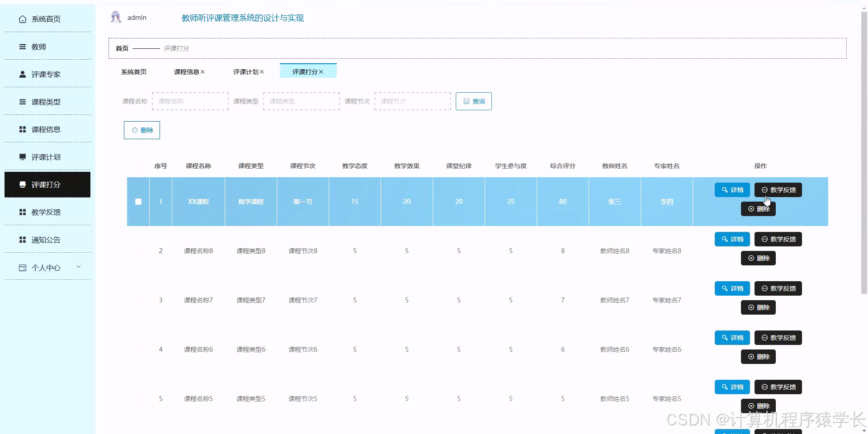Click the 通知公告 grid icon
This screenshot has width=868, height=434.
pos(22,240)
